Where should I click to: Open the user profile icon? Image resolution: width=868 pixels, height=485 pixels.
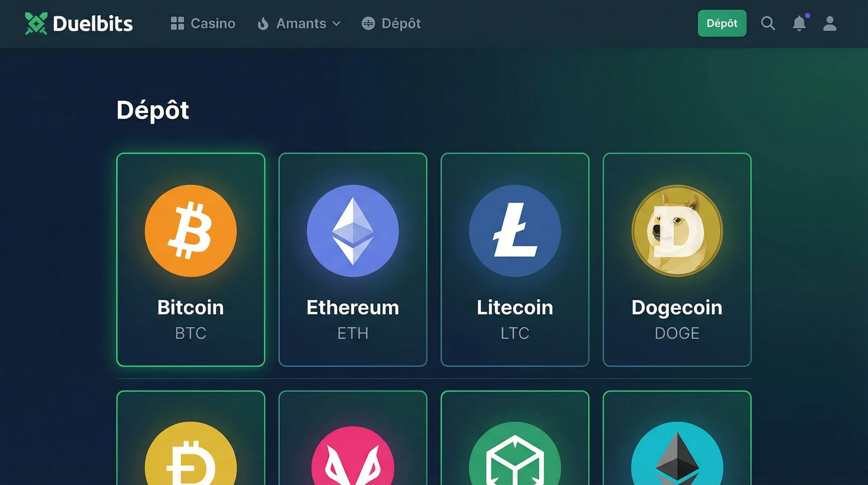click(x=830, y=23)
